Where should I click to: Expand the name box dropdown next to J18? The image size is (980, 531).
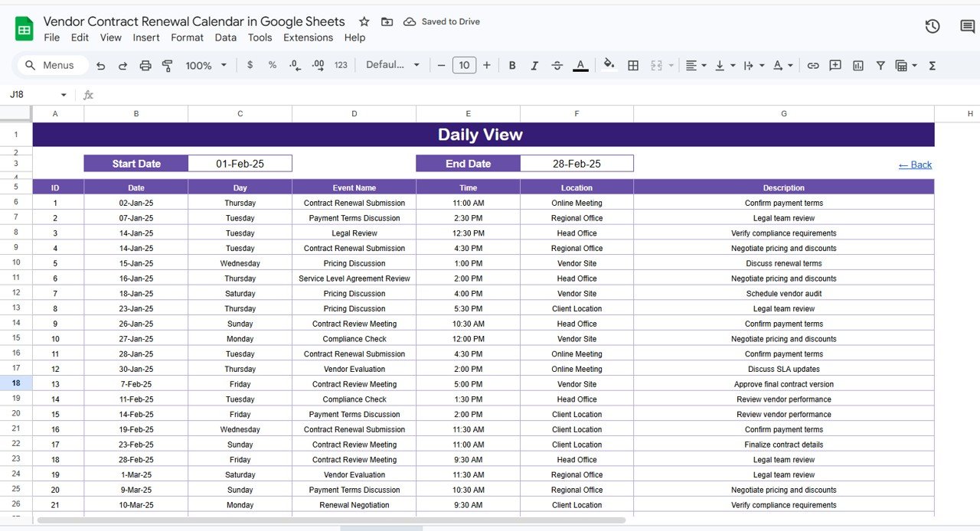click(x=64, y=94)
